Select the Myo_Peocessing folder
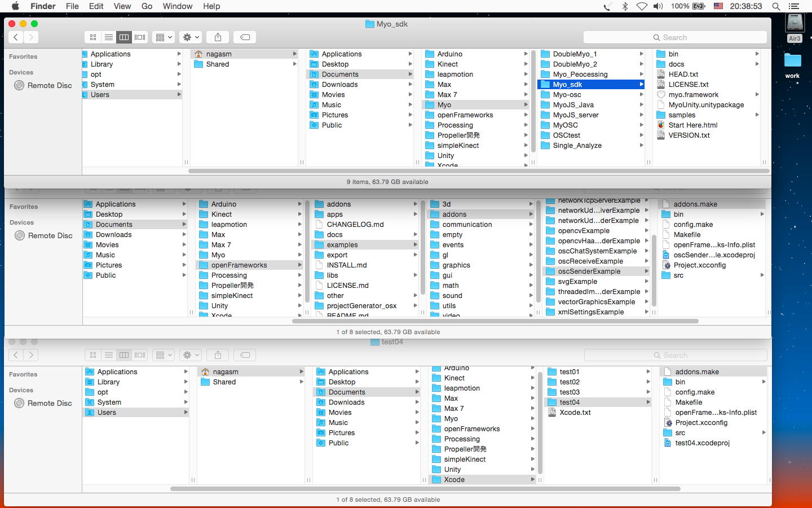The image size is (812, 508). tap(580, 75)
